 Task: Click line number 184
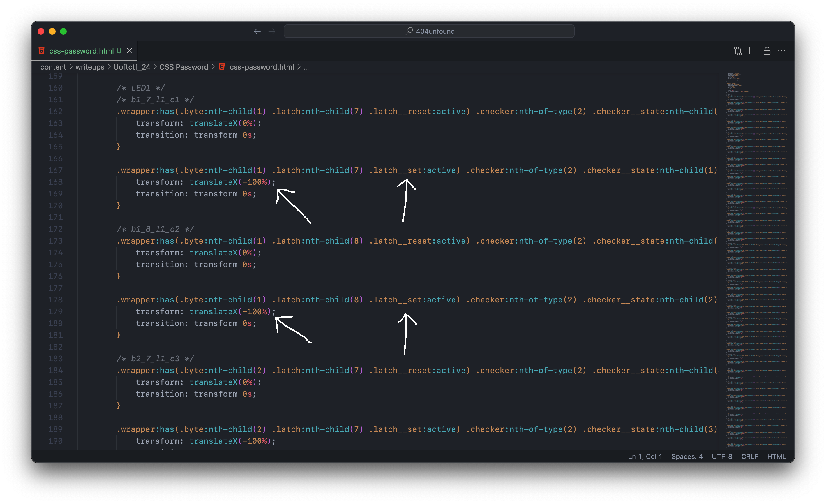click(x=55, y=370)
